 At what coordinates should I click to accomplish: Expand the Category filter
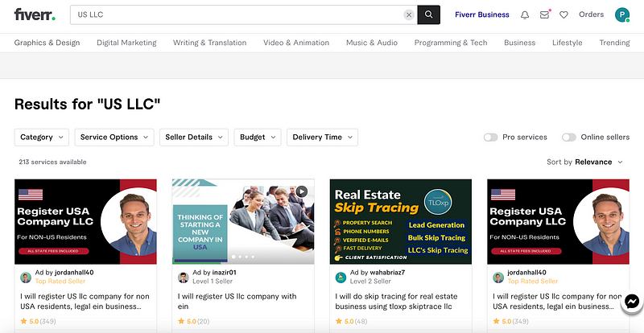[42, 138]
